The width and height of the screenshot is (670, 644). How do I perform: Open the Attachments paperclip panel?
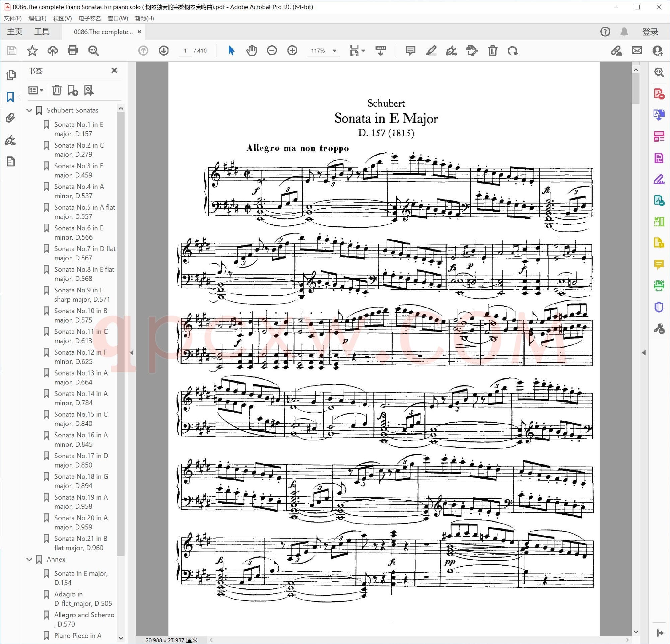tap(11, 118)
